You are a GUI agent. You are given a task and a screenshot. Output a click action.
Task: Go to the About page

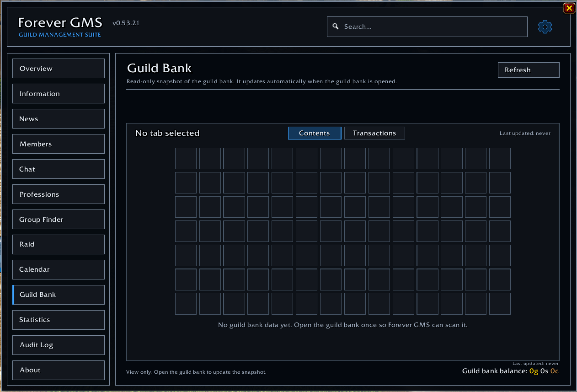click(x=59, y=370)
